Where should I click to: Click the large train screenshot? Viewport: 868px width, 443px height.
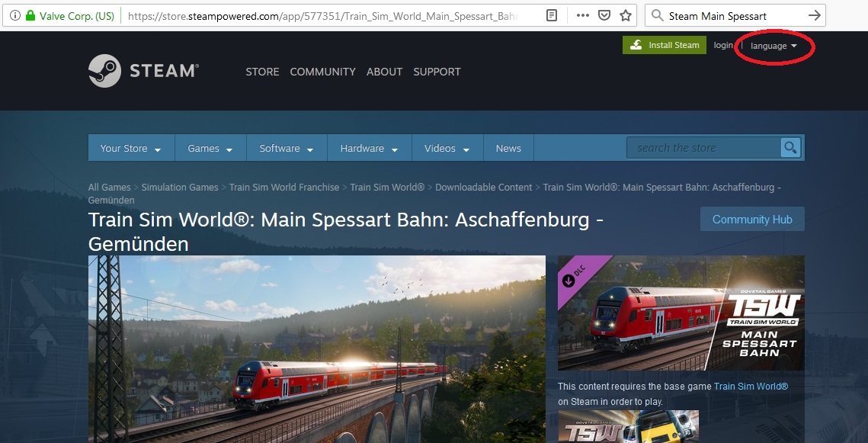pos(317,349)
